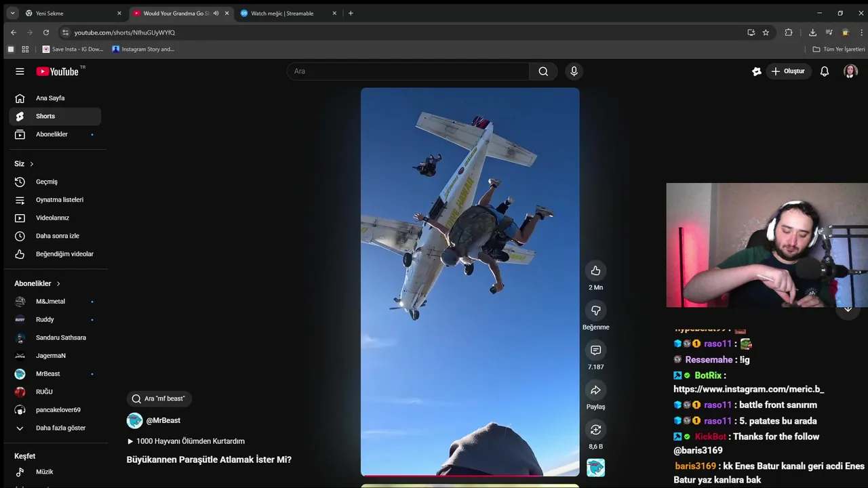Open the account avatar menu
The image size is (868, 488).
coord(850,71)
